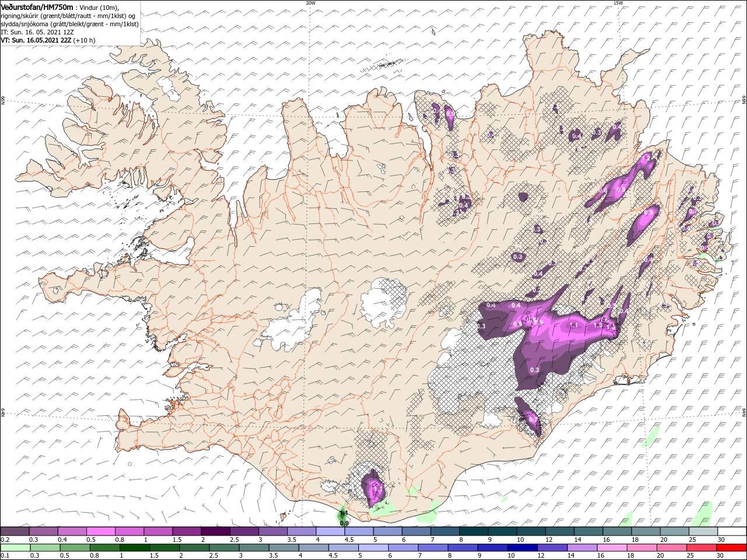The image size is (747, 560).
Task: Pick the pink swatch starting at 18 in rain scale
Action: pyautogui.click(x=641, y=548)
